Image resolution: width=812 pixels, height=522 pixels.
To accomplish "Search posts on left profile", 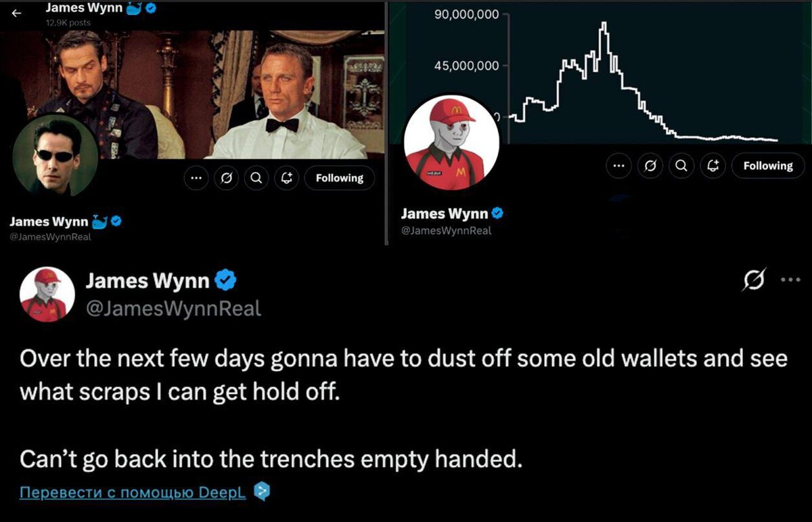I will [x=255, y=178].
